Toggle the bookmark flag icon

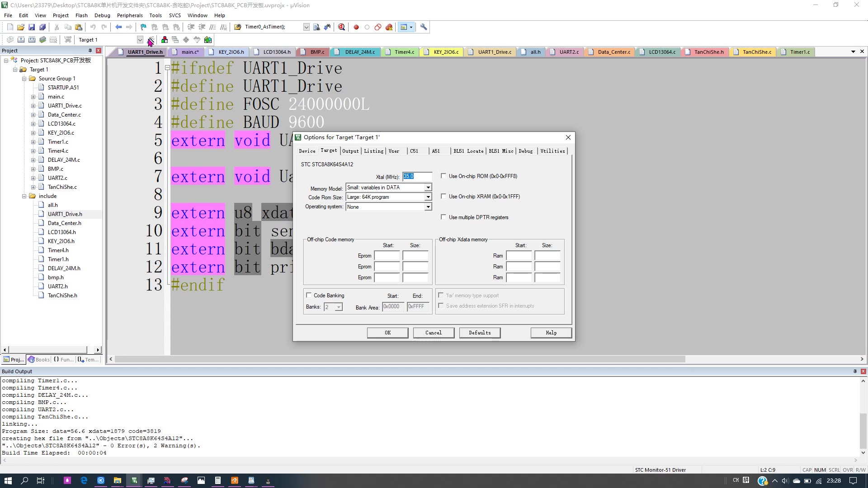pyautogui.click(x=143, y=27)
